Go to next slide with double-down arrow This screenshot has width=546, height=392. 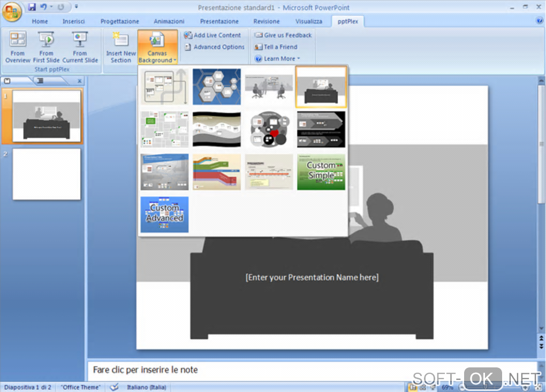[541, 346]
